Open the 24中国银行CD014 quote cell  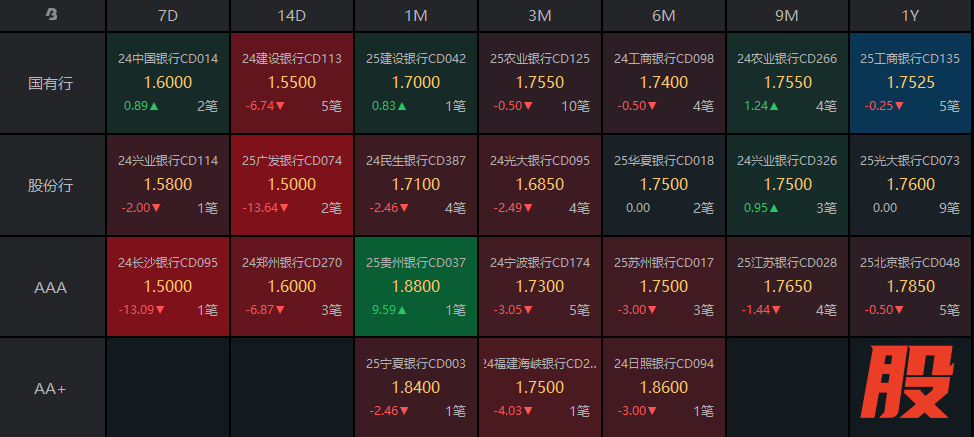click(168, 83)
